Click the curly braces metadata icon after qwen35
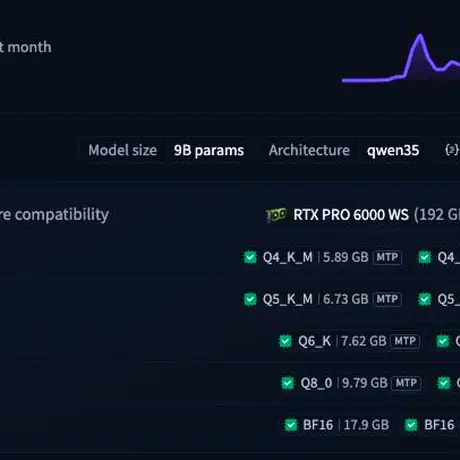Viewport: 460px width, 460px height. pyautogui.click(x=452, y=150)
